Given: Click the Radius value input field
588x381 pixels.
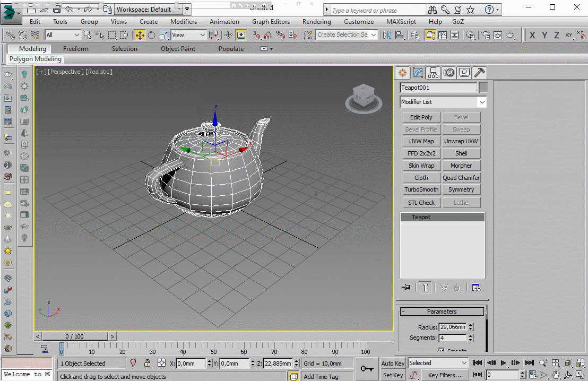Looking at the screenshot, I should [x=453, y=327].
